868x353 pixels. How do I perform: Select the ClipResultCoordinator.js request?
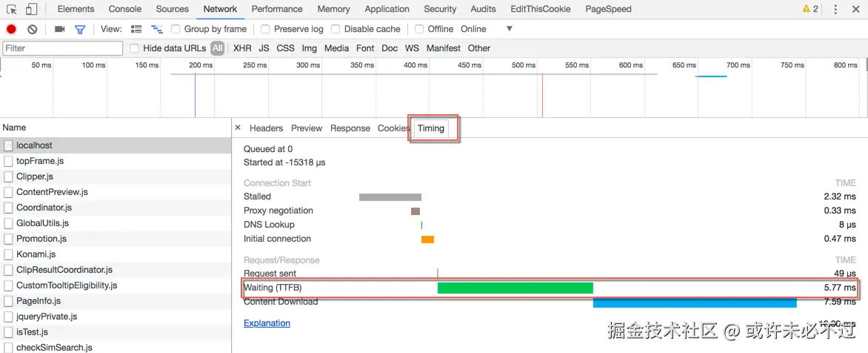(116, 270)
